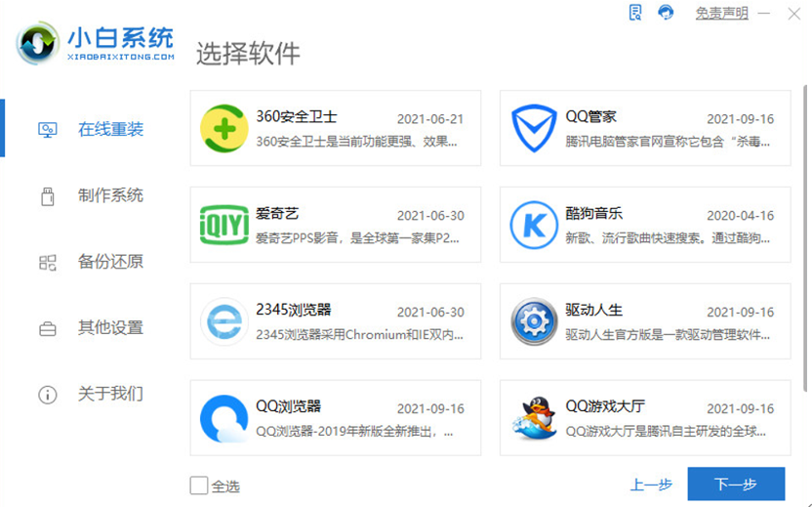
Task: Click the 小白系统 logo
Action: (96, 44)
